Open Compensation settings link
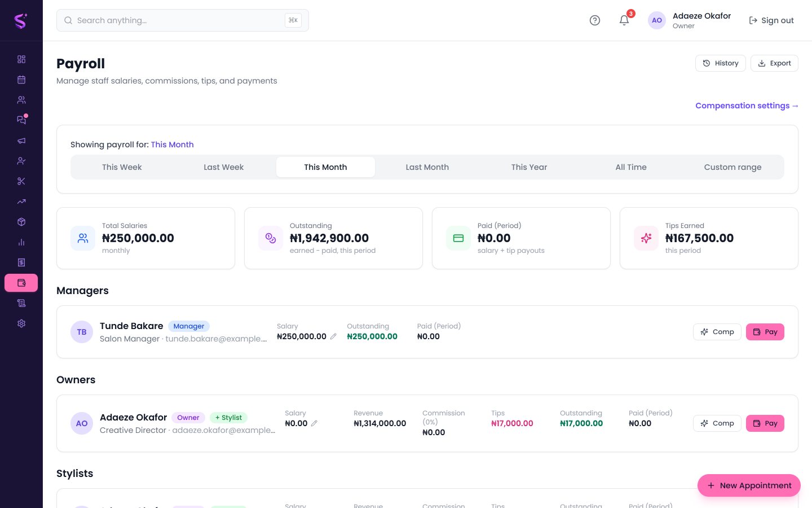Viewport: 812px width, 508px height. pyautogui.click(x=747, y=106)
